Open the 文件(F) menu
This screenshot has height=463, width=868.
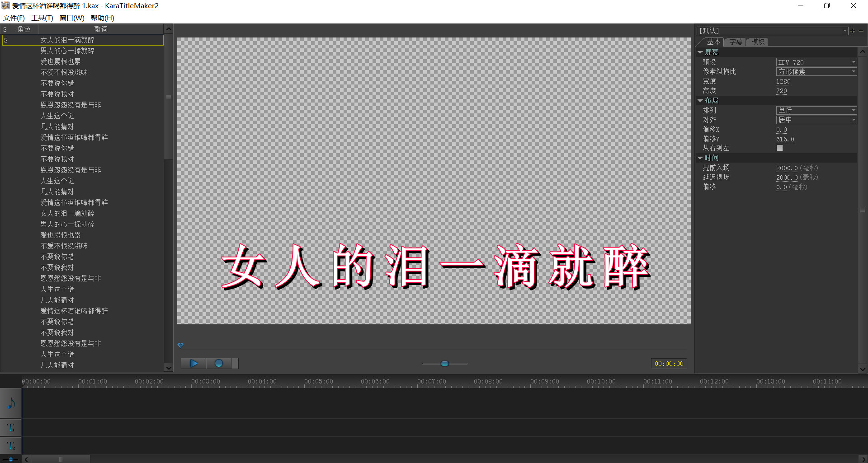14,18
